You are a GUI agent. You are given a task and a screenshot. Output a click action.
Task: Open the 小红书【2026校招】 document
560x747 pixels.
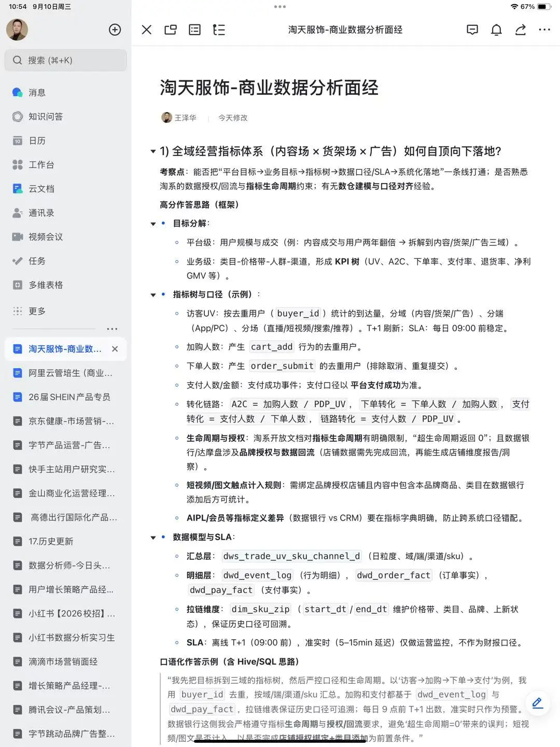(66, 613)
